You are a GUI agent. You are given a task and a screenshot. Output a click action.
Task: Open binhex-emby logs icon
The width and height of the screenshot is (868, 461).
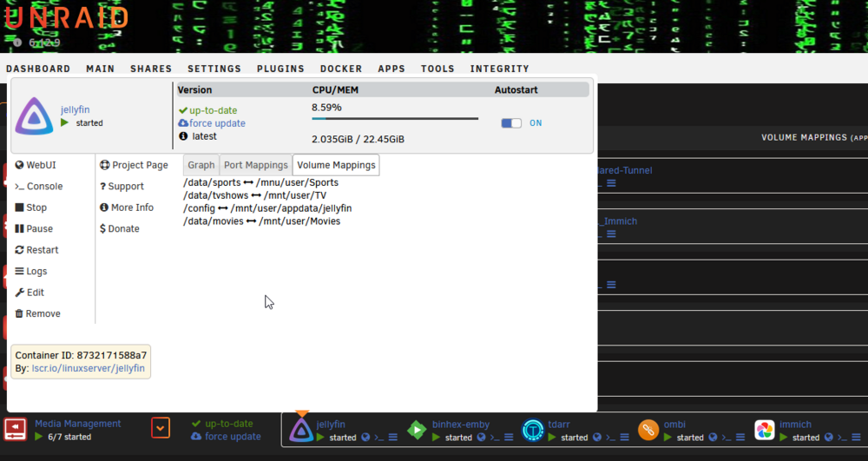[509, 438]
